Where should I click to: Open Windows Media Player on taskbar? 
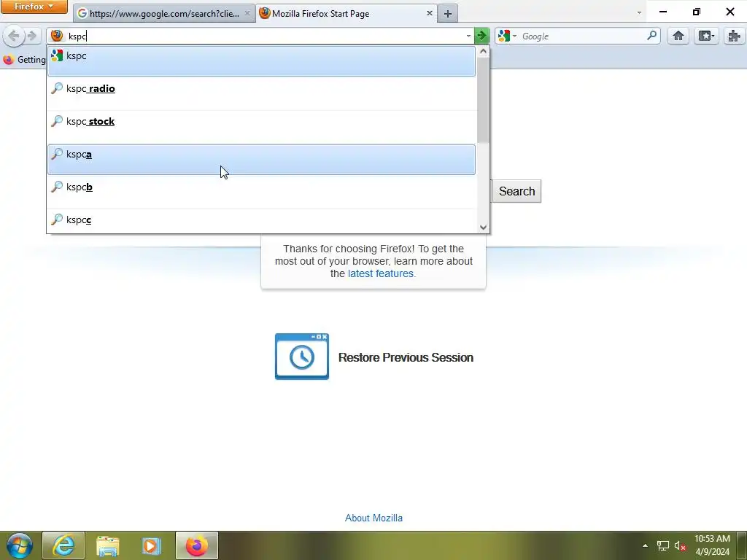click(x=152, y=545)
